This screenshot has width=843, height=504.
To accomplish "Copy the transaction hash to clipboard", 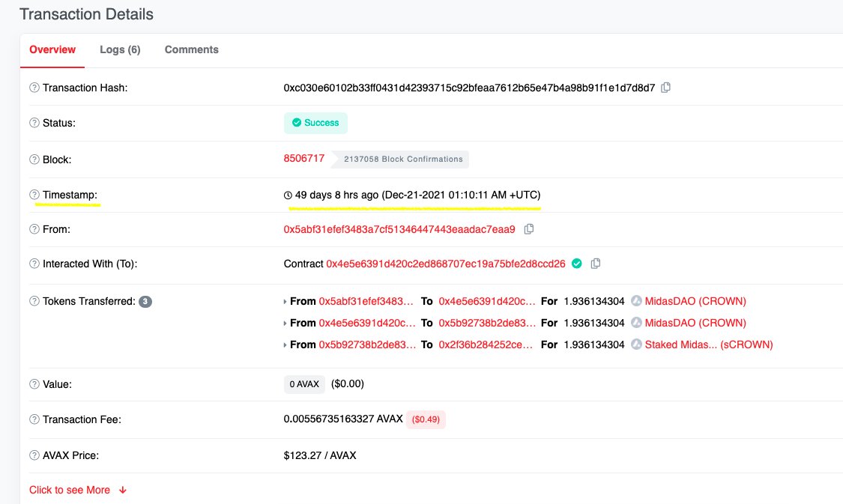I will pos(665,88).
